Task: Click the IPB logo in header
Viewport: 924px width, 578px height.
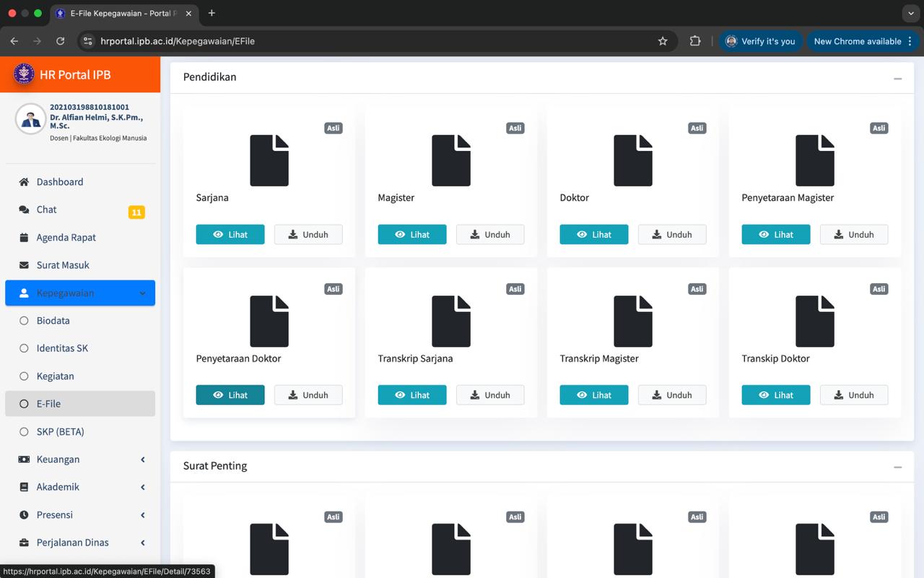Action: (24, 74)
